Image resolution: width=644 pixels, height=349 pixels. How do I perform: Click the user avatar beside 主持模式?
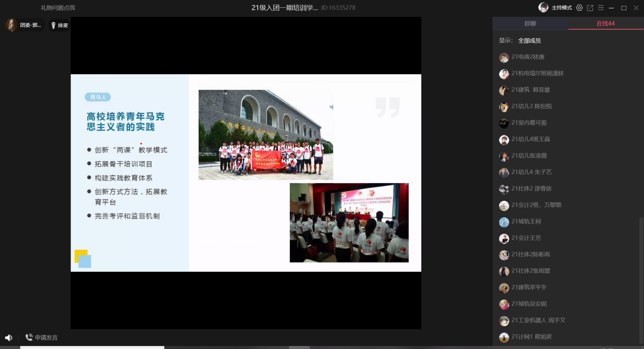point(543,8)
